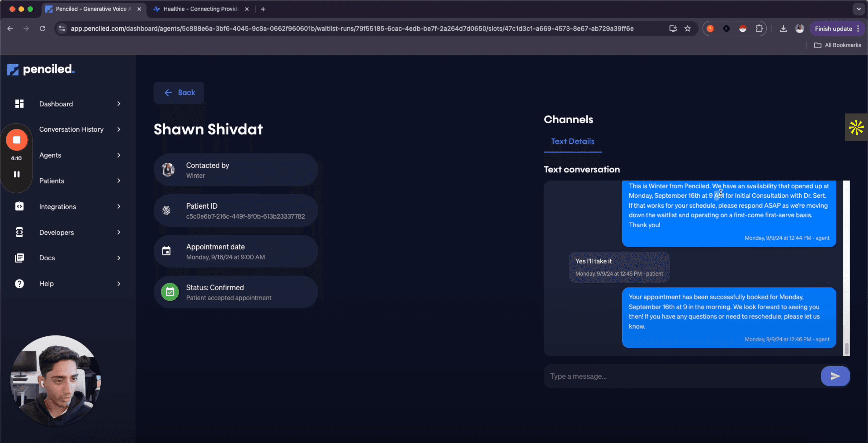
Task: Expand the Patients section
Action: 119,181
